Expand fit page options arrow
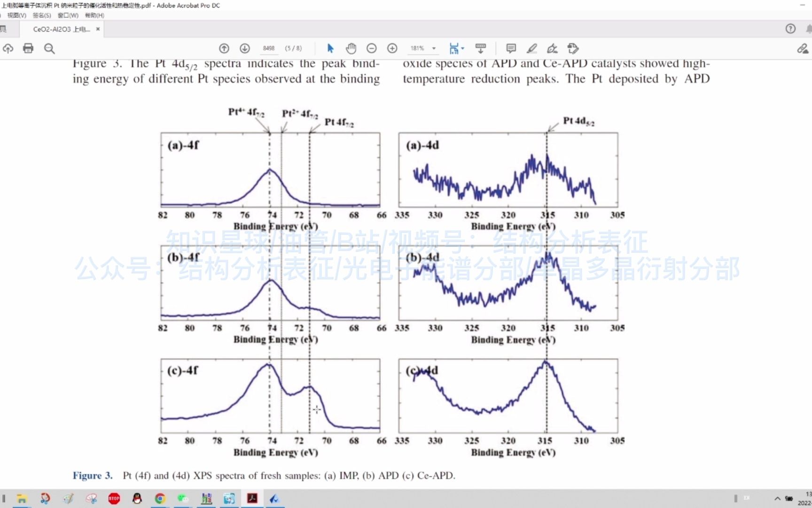Viewport: 812px width, 508px height. click(463, 48)
